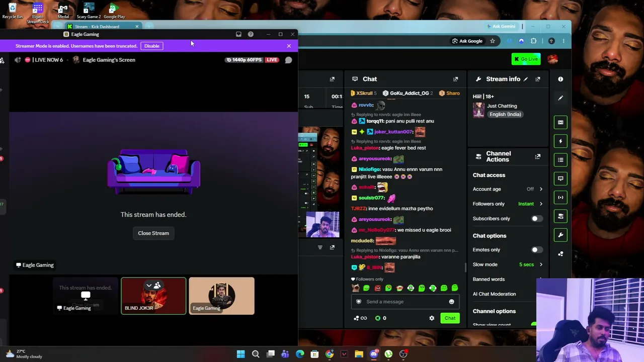Open the Chrome three-dot menu
This screenshot has width=644, height=362.
pos(563,41)
